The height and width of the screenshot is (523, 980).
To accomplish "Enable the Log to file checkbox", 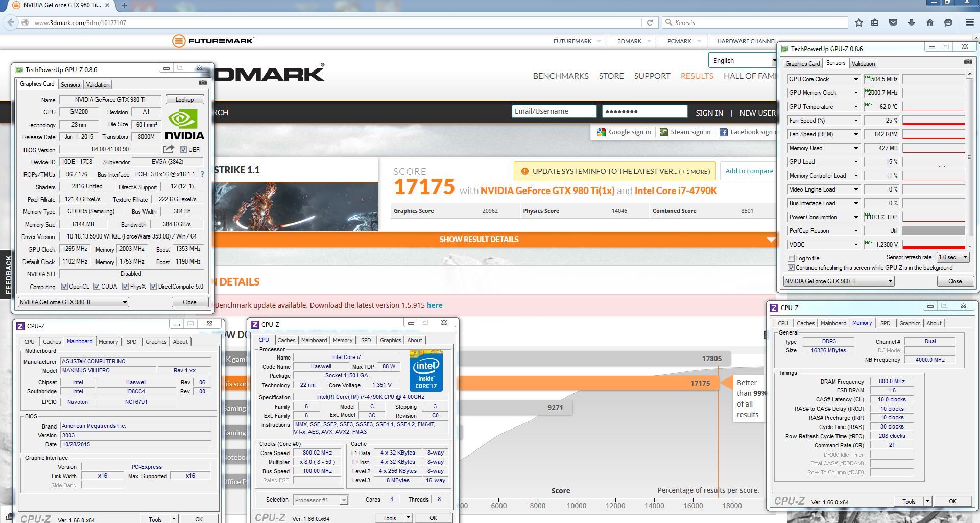I will point(792,258).
